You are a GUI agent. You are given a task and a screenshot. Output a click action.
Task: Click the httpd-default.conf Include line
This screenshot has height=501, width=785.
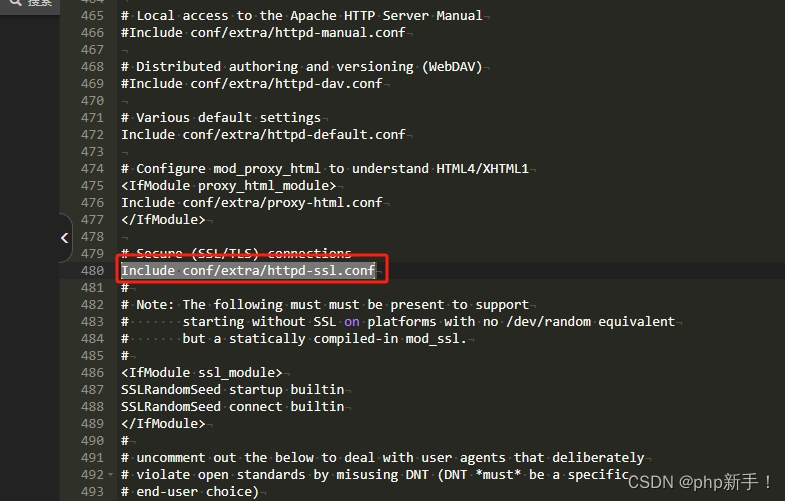263,135
